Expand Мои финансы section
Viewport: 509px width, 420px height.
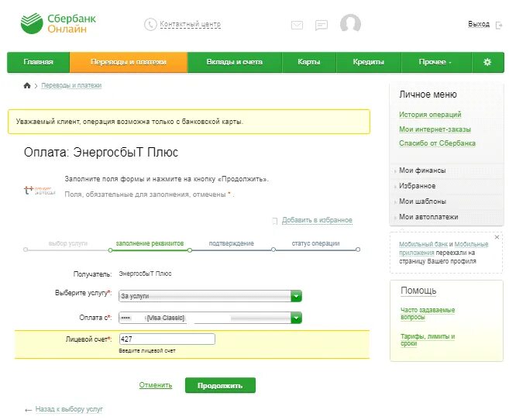422,170
